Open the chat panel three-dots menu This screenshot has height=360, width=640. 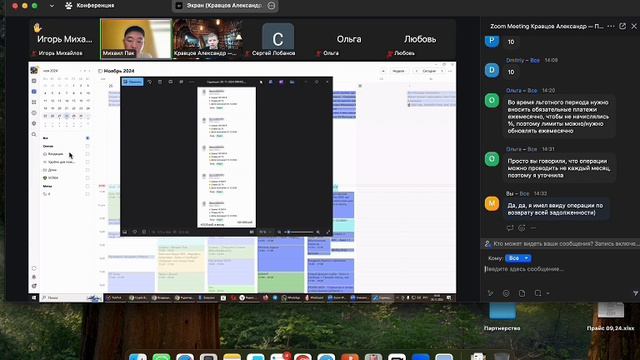(x=611, y=26)
